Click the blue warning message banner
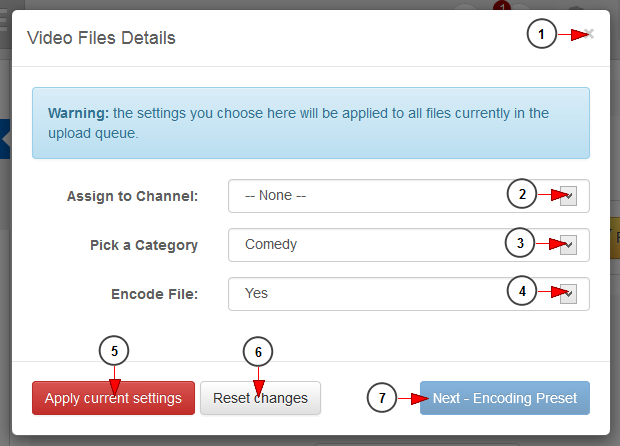The height and width of the screenshot is (446, 620). click(311, 123)
